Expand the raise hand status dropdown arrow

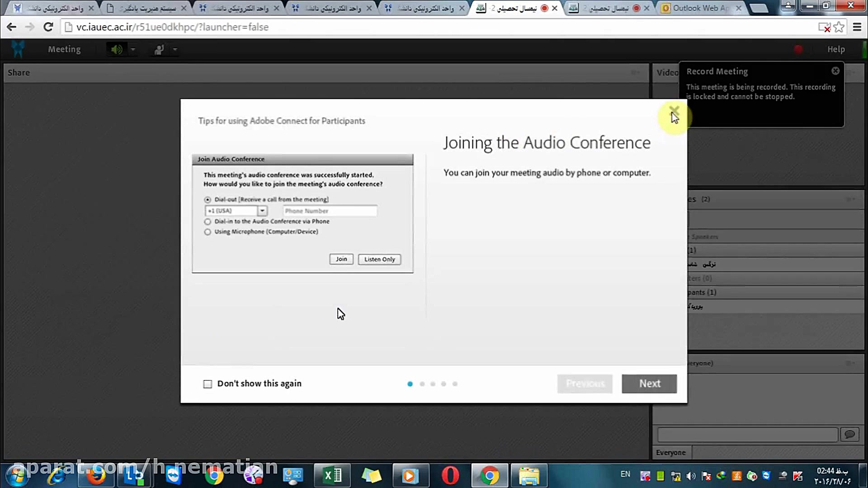[175, 49]
